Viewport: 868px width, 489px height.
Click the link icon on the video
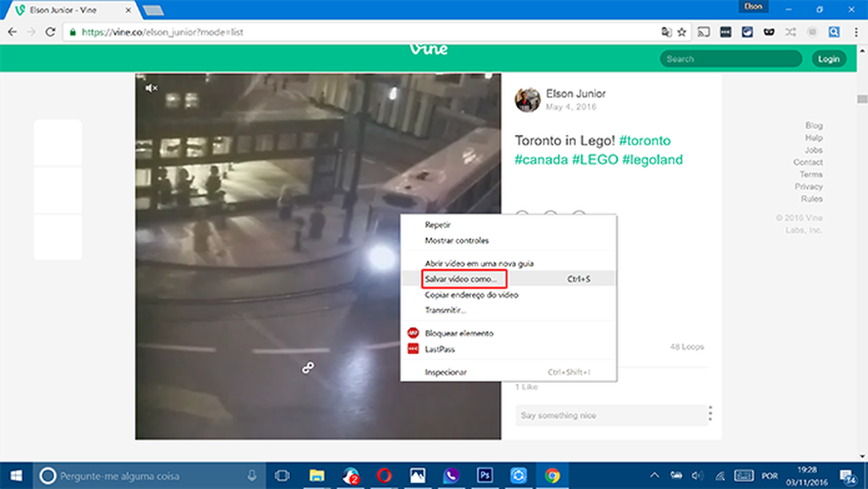point(308,368)
